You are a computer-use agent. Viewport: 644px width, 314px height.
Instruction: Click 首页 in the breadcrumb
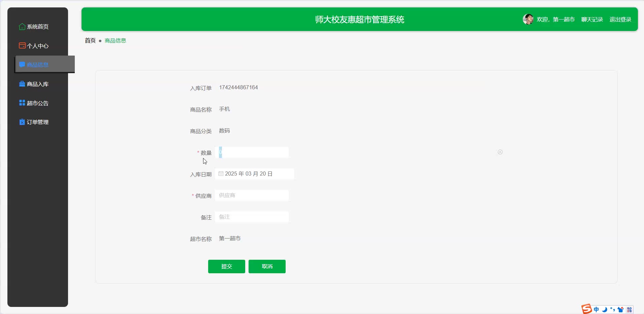pos(90,40)
